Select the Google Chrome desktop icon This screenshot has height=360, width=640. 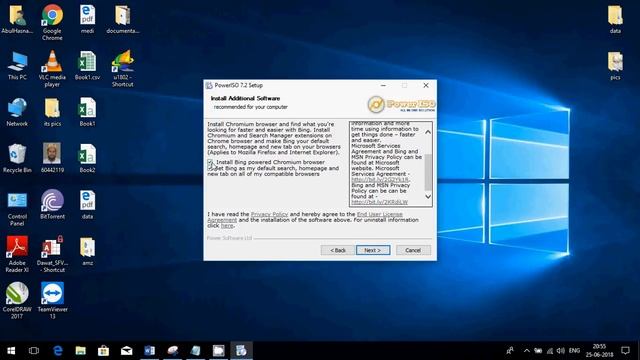pyautogui.click(x=52, y=22)
